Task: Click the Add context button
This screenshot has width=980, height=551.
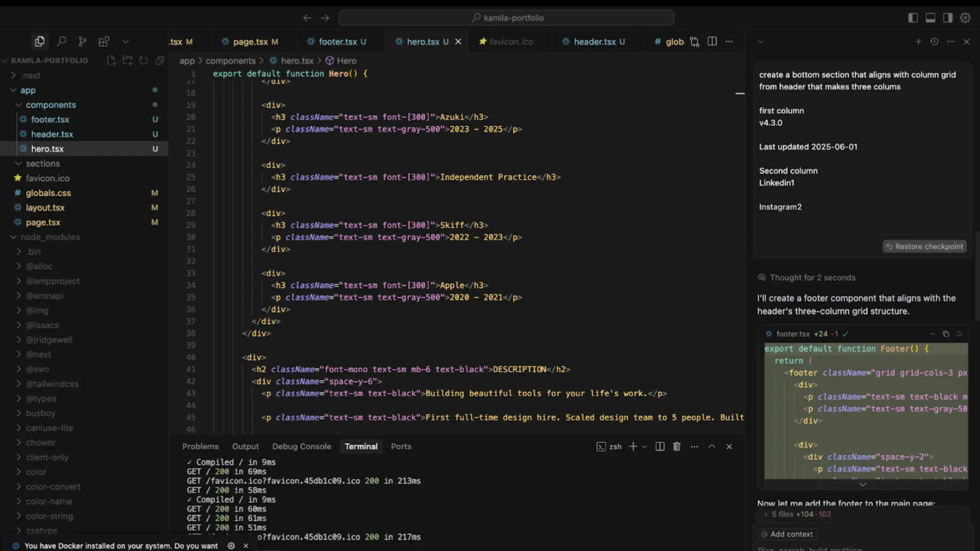Action: pyautogui.click(x=787, y=534)
